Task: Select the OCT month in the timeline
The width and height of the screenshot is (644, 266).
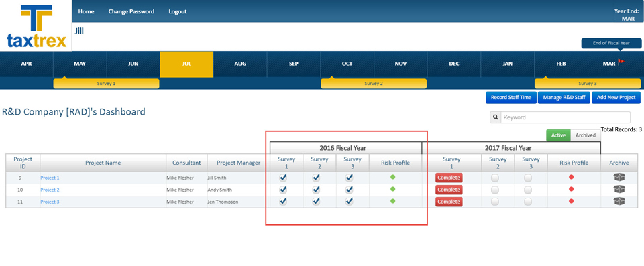Action: click(x=347, y=64)
